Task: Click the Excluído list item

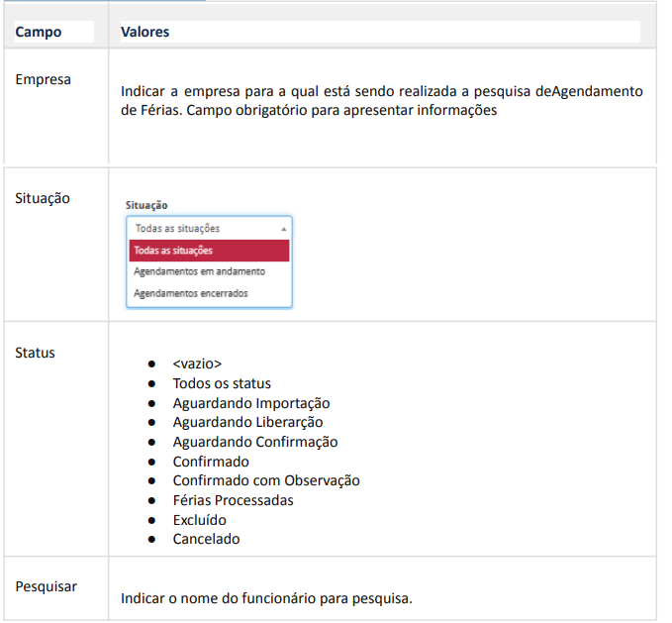Action: 199,520
